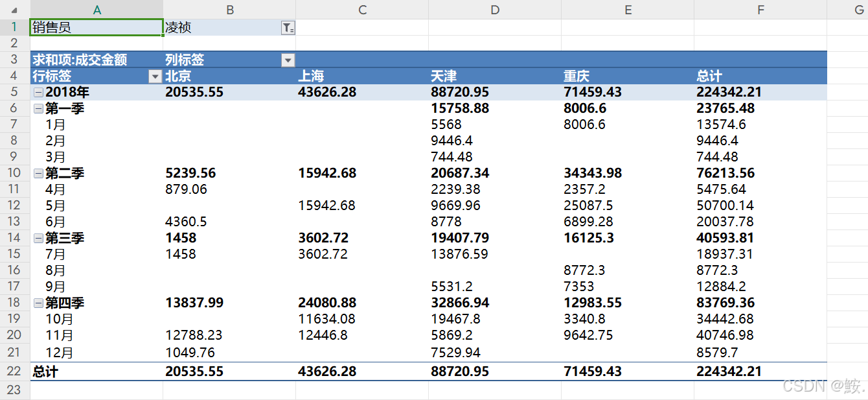Collapse the 第一季 group
This screenshot has width=868, height=400.
coord(39,109)
